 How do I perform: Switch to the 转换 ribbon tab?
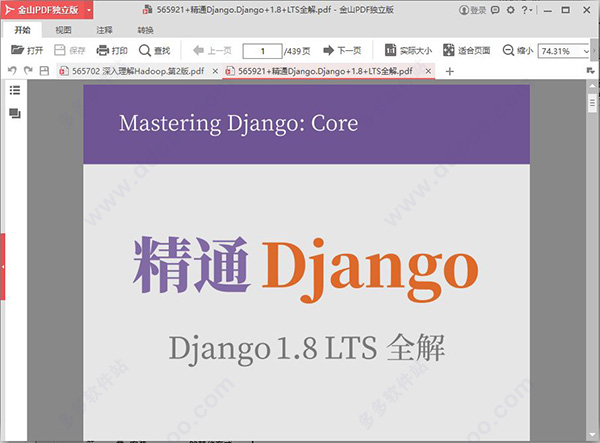point(145,30)
